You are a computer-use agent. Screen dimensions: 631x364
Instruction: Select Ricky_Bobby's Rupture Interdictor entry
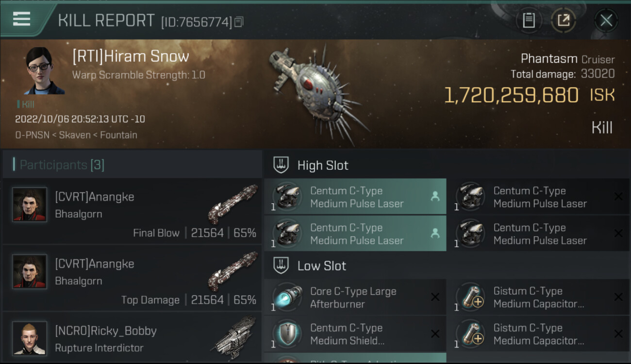point(132,339)
